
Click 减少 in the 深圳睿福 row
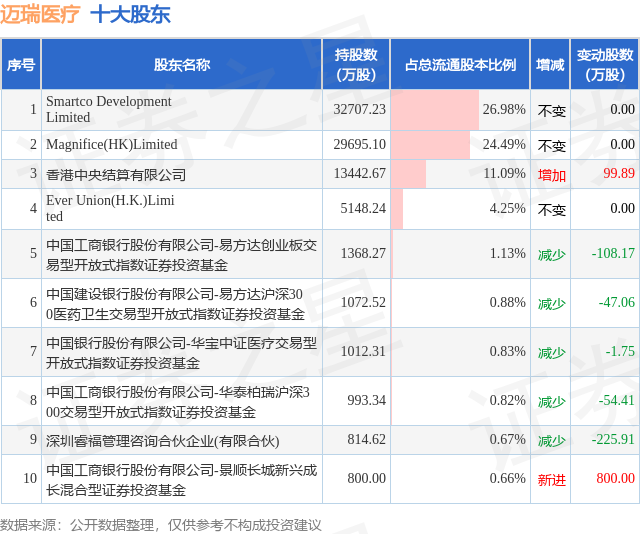coord(551,441)
